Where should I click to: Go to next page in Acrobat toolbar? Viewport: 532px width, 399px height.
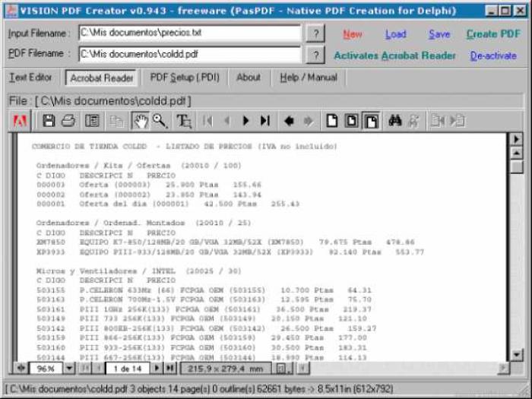click(246, 121)
